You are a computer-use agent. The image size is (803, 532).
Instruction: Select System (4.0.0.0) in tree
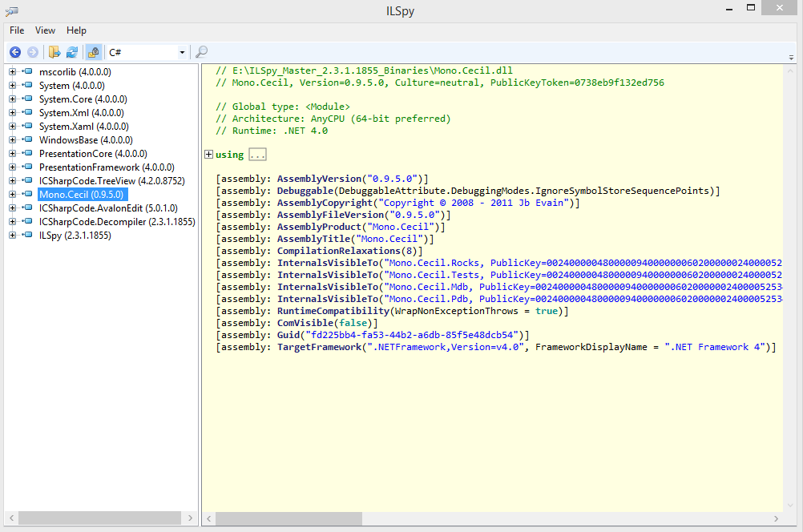(x=71, y=86)
